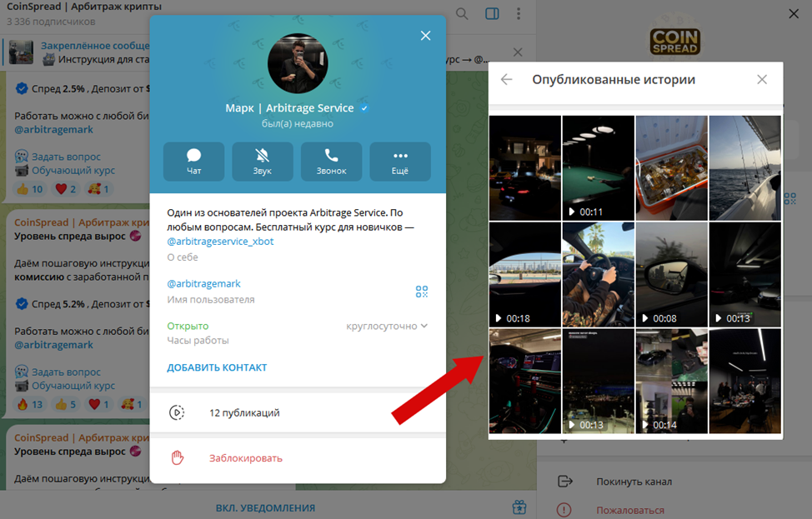This screenshot has height=519, width=812.
Task: Open the steering wheel driving story
Action: pos(598,275)
